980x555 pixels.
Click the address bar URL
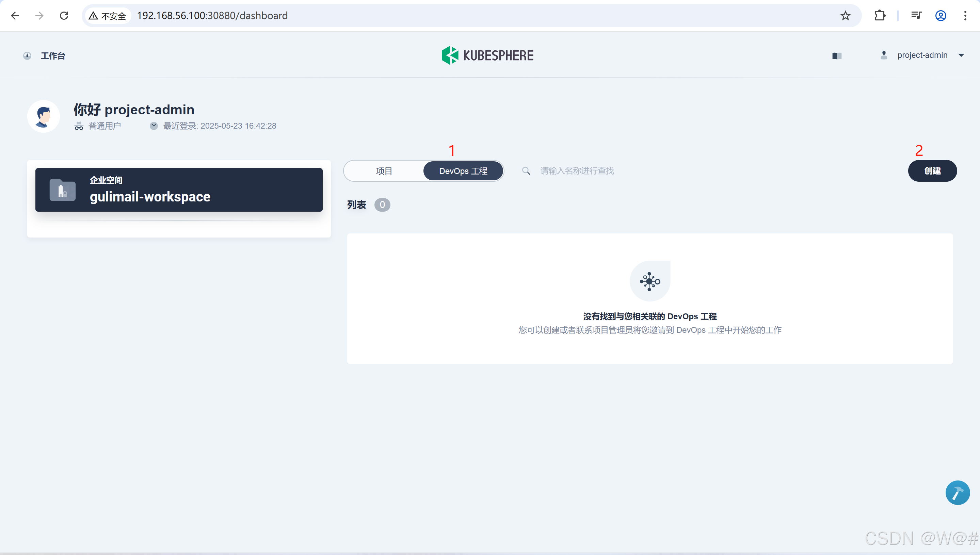coord(212,16)
